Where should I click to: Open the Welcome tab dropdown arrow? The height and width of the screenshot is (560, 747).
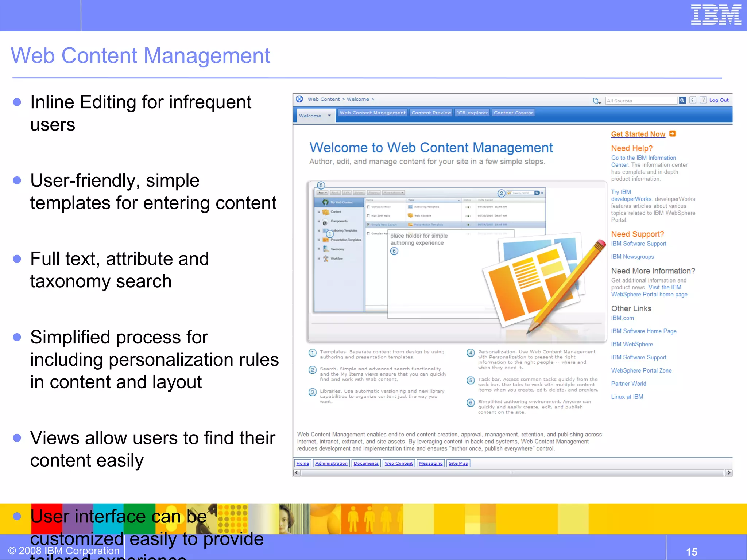329,116
